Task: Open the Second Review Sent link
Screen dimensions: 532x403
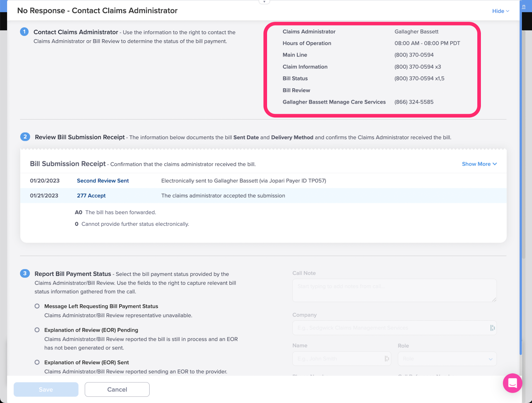Action: (103, 181)
